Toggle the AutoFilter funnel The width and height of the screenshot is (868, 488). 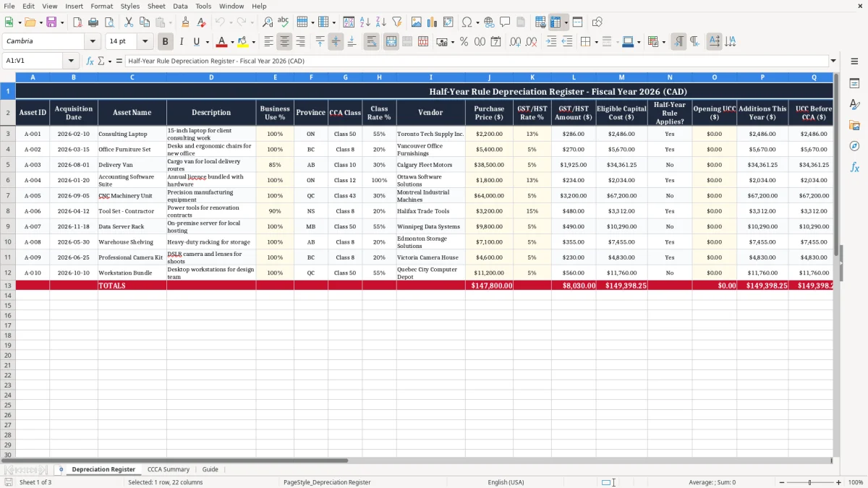click(x=397, y=22)
